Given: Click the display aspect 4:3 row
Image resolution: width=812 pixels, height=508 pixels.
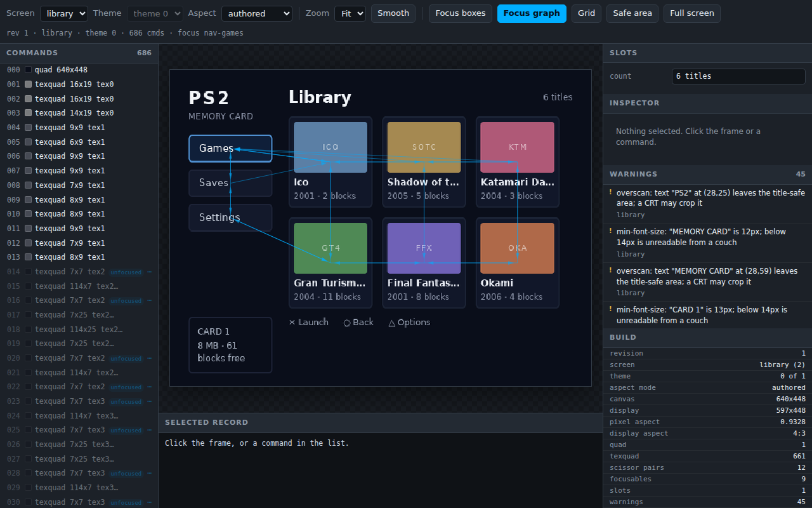Looking at the screenshot, I should click(x=707, y=434).
